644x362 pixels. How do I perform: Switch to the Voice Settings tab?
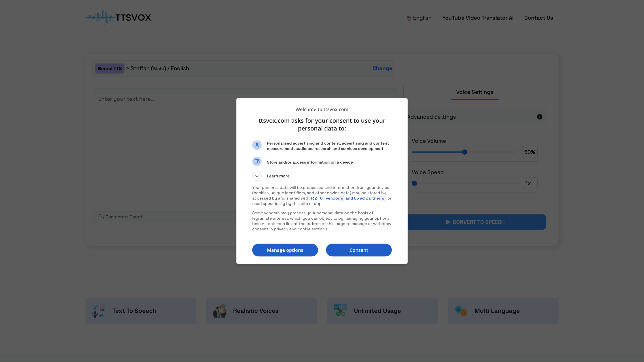[x=475, y=92]
